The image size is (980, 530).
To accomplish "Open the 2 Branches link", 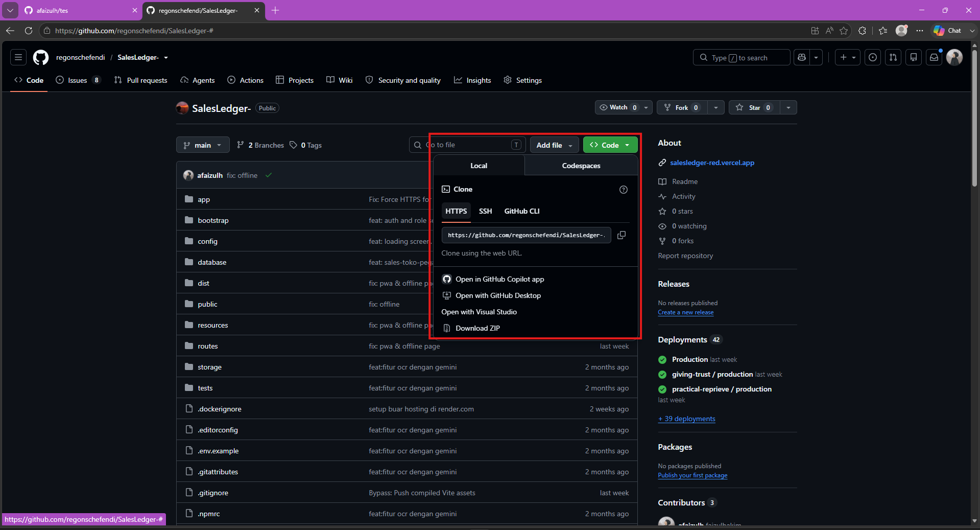I will point(260,145).
